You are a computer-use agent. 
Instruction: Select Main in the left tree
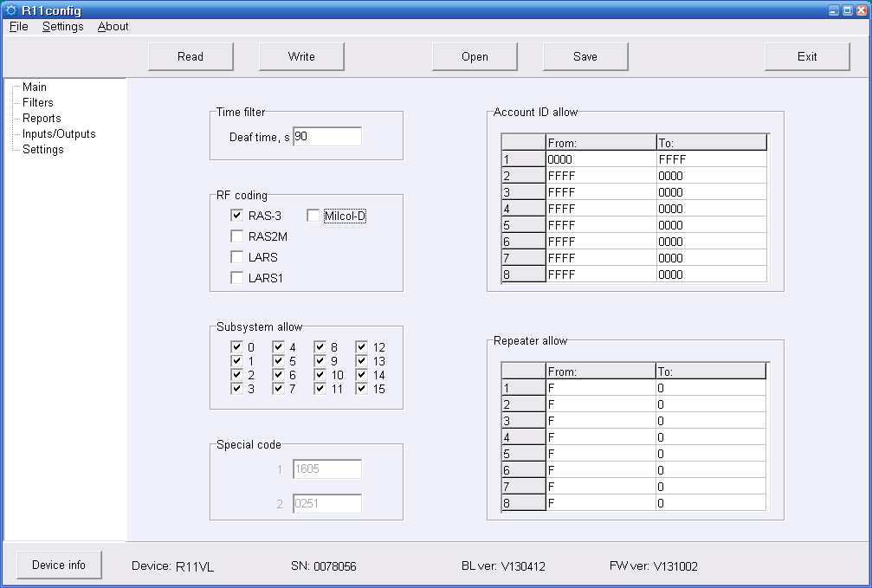point(35,87)
